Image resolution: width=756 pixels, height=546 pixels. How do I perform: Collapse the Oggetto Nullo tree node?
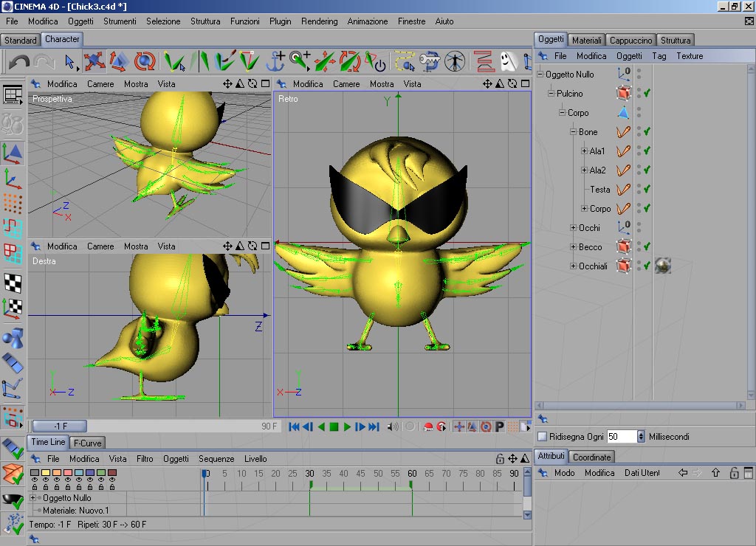pyautogui.click(x=540, y=75)
